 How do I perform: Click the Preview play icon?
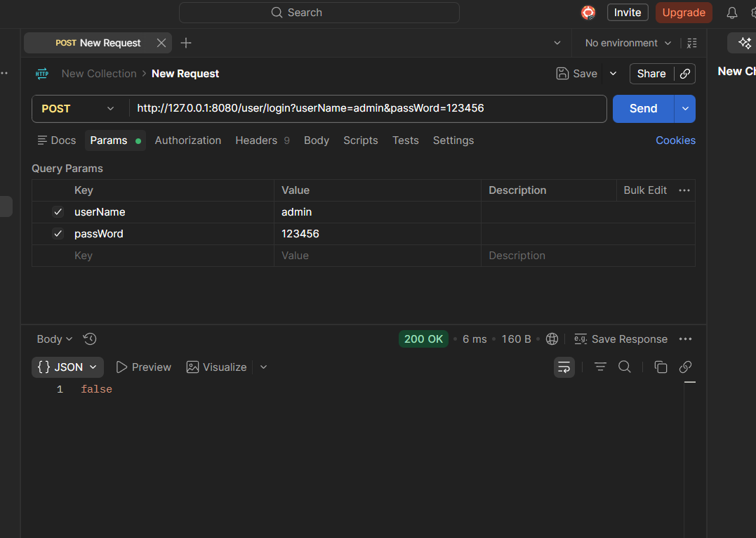121,367
